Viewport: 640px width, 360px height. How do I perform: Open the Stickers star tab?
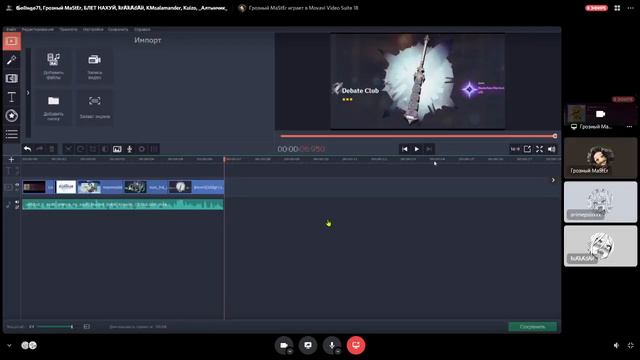(11, 116)
